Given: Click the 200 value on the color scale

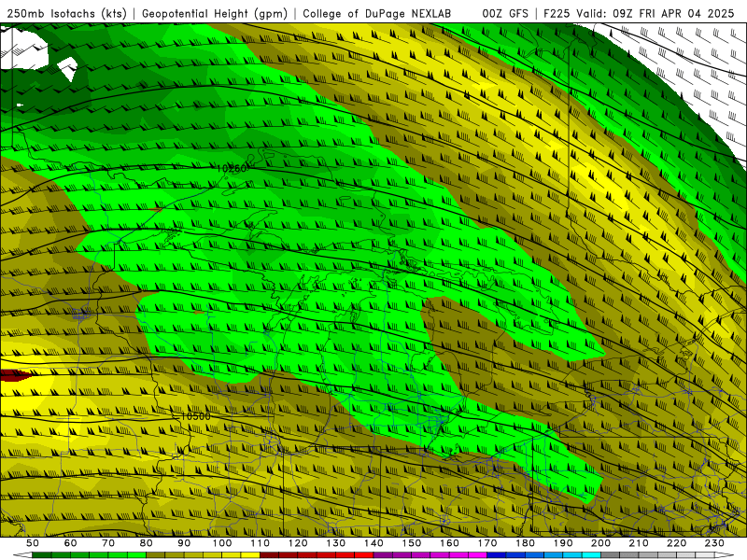Looking at the screenshot, I should [x=600, y=543].
